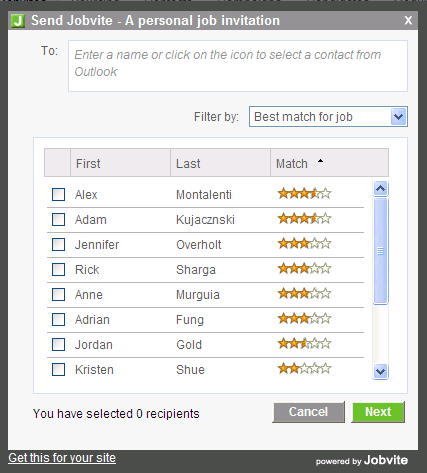
Task: Click the green Jobvite J logo icon
Action: (18, 21)
